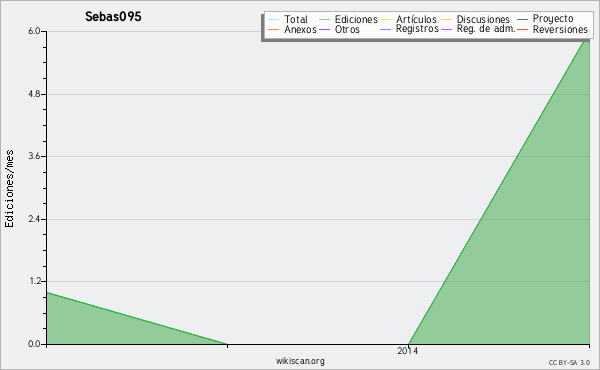
Task: Click the Ediciones/mes y-axis title
Action: pyautogui.click(x=9, y=189)
